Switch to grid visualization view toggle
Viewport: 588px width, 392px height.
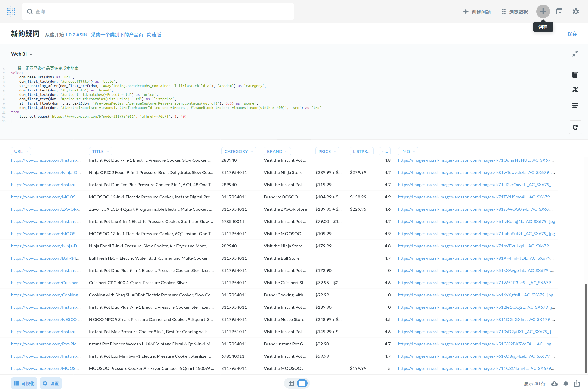[x=302, y=383]
